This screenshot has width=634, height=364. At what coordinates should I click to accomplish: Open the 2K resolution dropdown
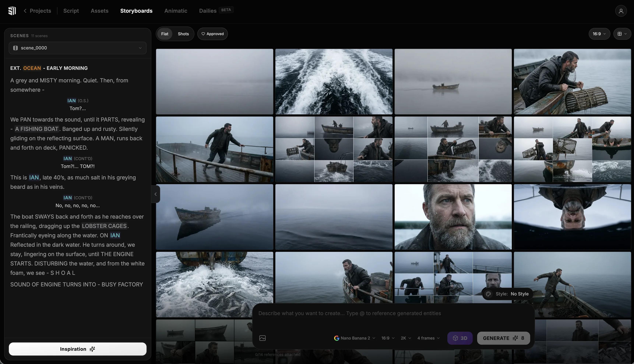pyautogui.click(x=406, y=338)
